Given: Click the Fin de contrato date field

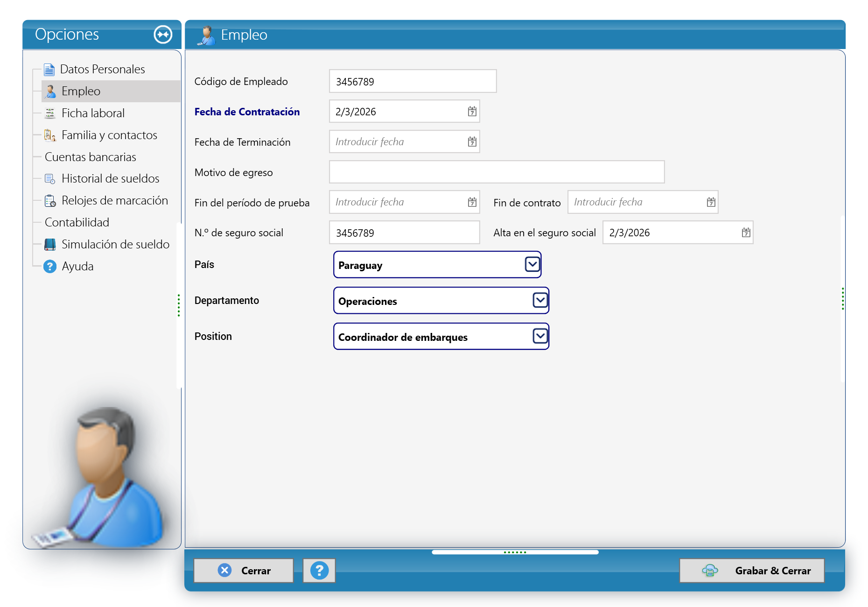Looking at the screenshot, I should (643, 202).
